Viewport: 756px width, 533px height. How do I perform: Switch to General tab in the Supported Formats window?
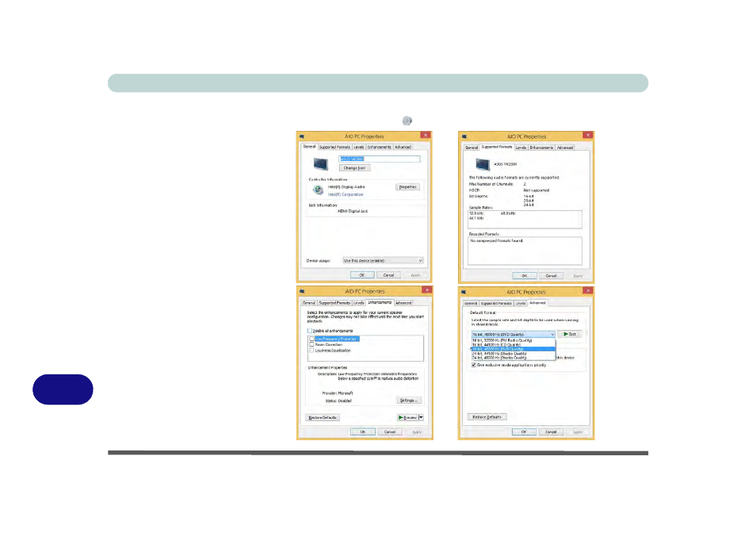coord(472,148)
